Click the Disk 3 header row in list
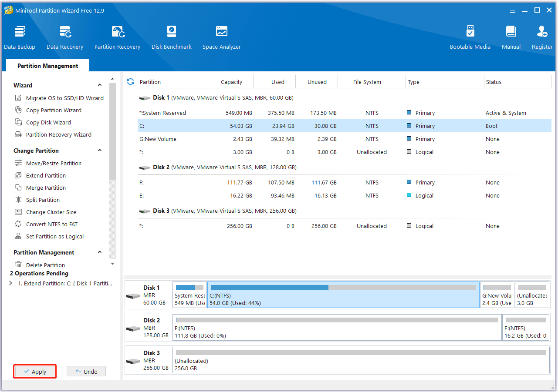The height and width of the screenshot is (392, 558). (x=345, y=211)
